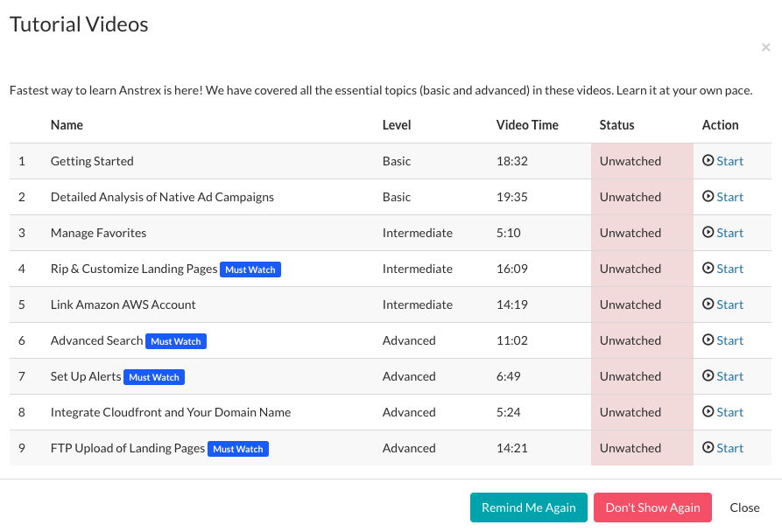Click the X icon to dismiss the dialog

pyautogui.click(x=767, y=47)
